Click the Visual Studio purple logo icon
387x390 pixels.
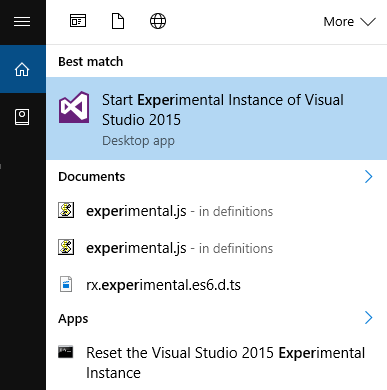click(74, 107)
